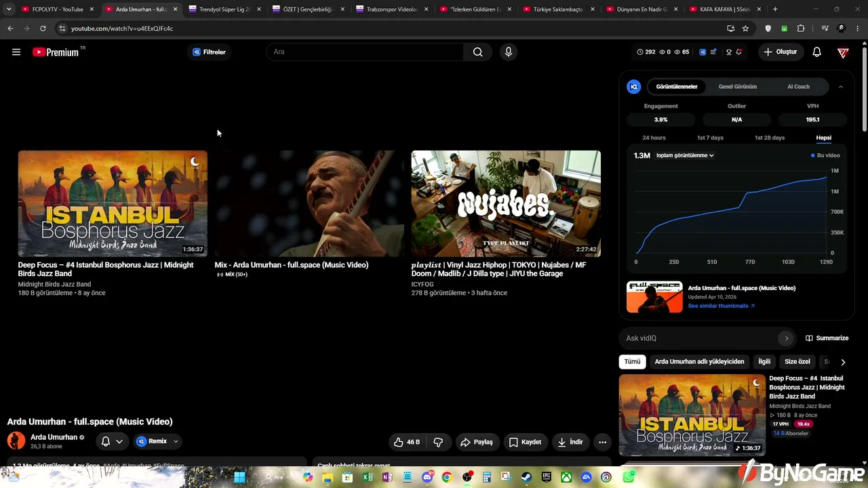Collapse the vidIQ panel with the chevron

click(840, 87)
